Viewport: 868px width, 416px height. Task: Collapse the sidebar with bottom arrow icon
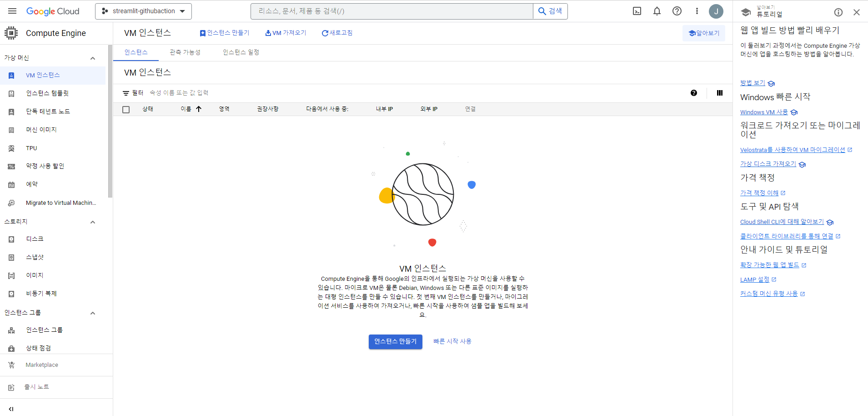(11, 409)
